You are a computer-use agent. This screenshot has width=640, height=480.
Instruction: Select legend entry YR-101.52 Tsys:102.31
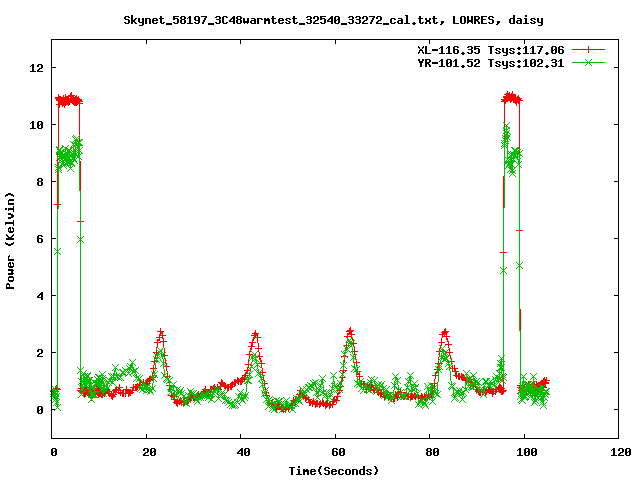point(491,63)
